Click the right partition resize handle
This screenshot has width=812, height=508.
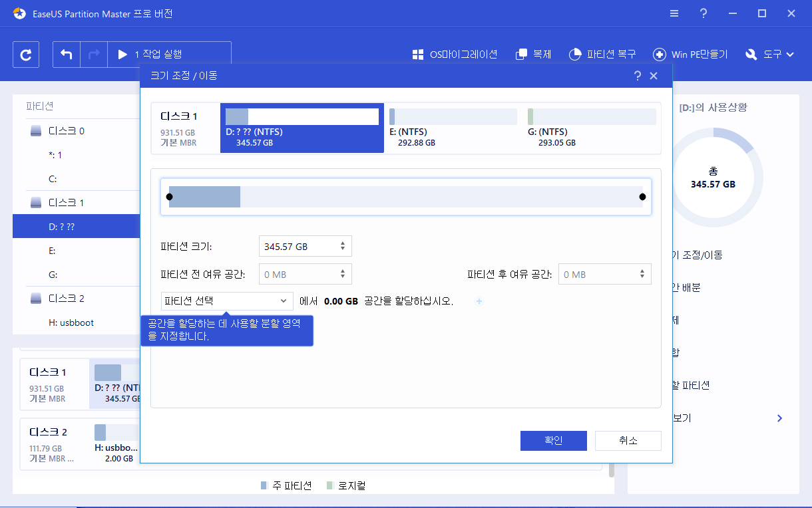(642, 196)
